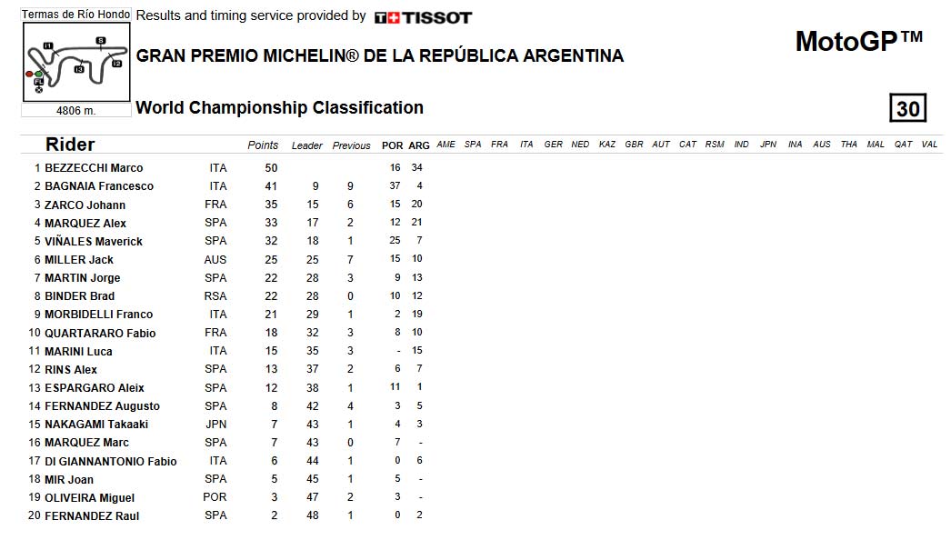
Task: Select rider BAGNAIA Francesco
Action: 99,186
